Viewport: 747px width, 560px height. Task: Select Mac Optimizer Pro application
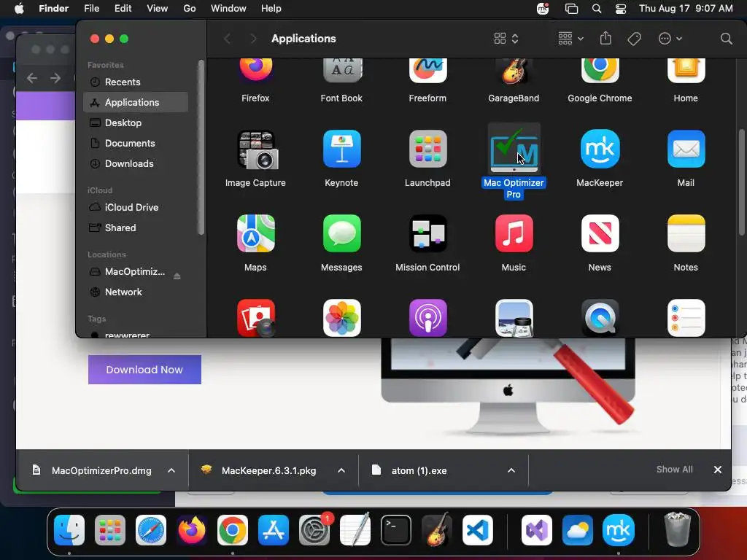[x=514, y=150]
